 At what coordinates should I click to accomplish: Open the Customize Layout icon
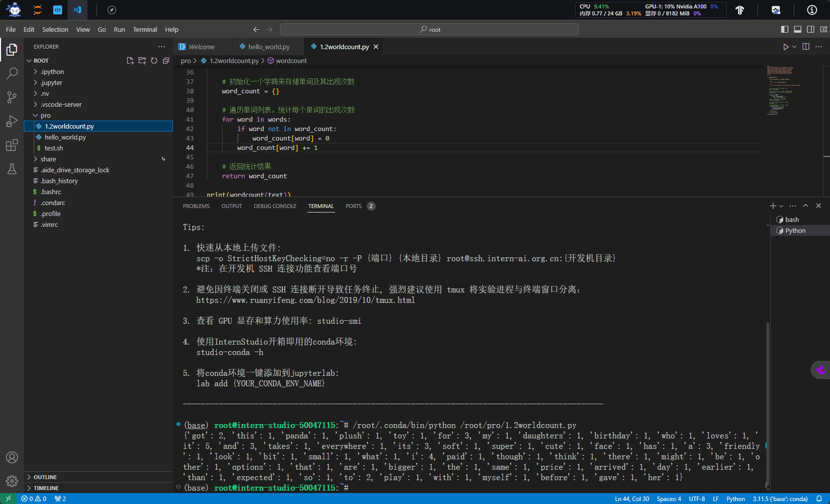(x=824, y=29)
